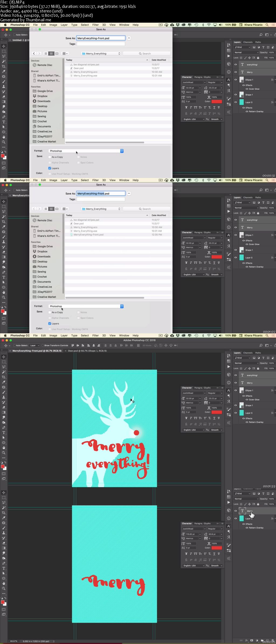Viewport: 276px width, 644px height.
Task: Open Type menu in frame stamped 00:01:02
Action: 74,180
